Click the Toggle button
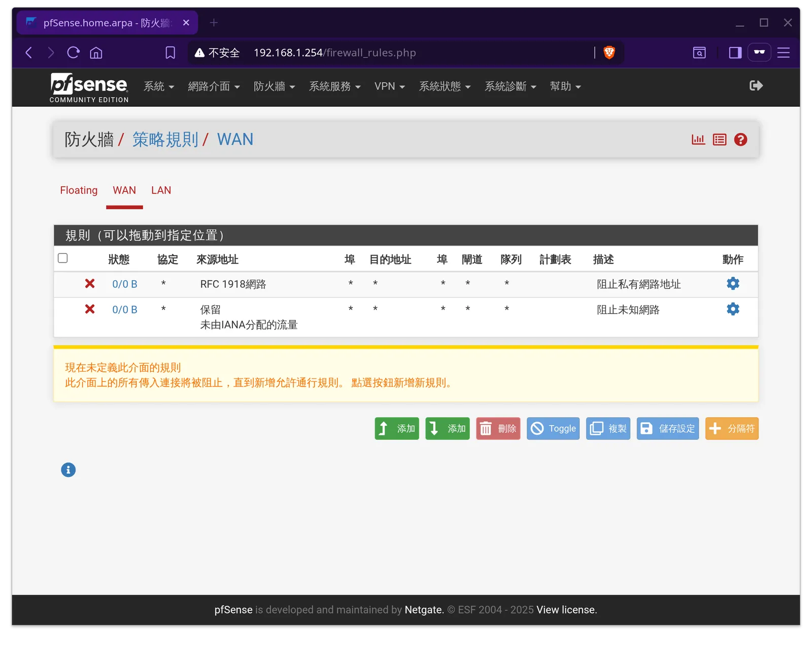 [553, 429]
